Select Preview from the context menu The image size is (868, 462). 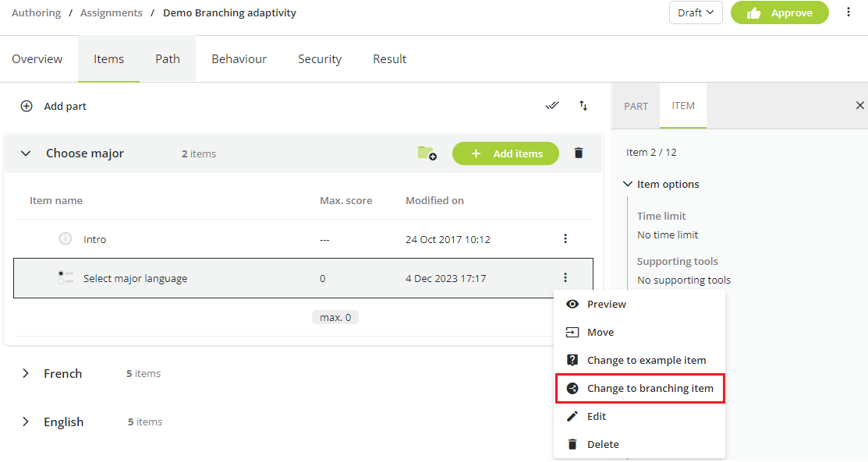pos(605,304)
